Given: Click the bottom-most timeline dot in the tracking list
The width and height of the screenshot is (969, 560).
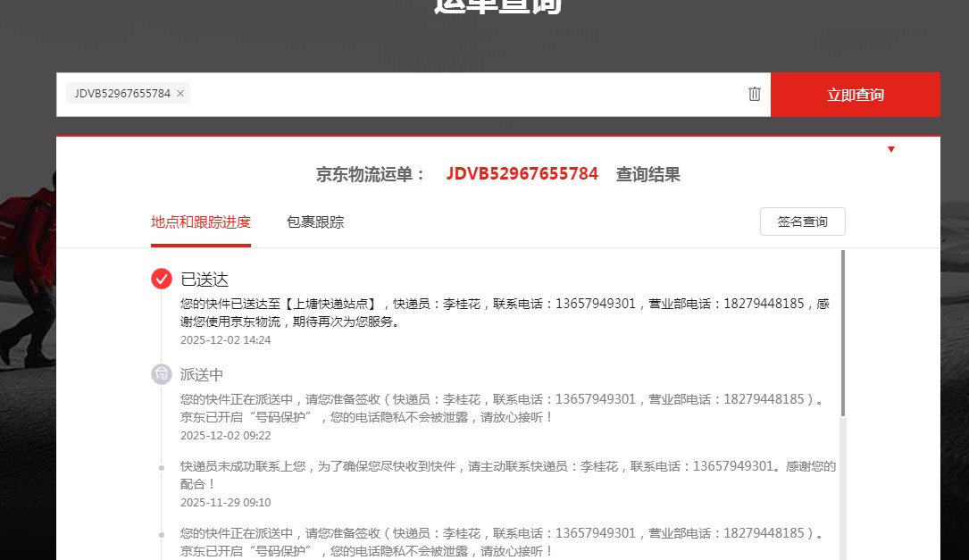Looking at the screenshot, I should tap(162, 534).
